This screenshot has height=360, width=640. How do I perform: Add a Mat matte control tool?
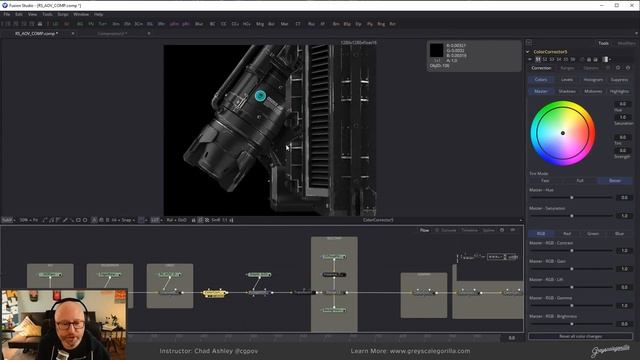point(284,24)
